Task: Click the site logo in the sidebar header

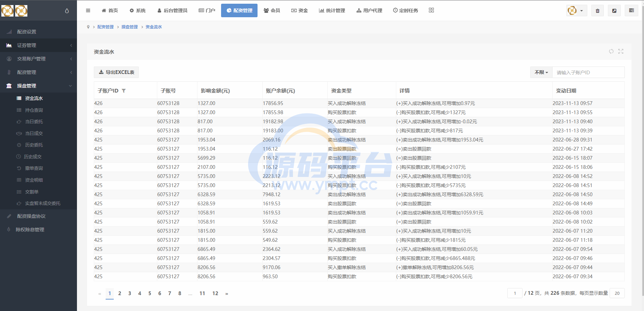Action: (14, 11)
